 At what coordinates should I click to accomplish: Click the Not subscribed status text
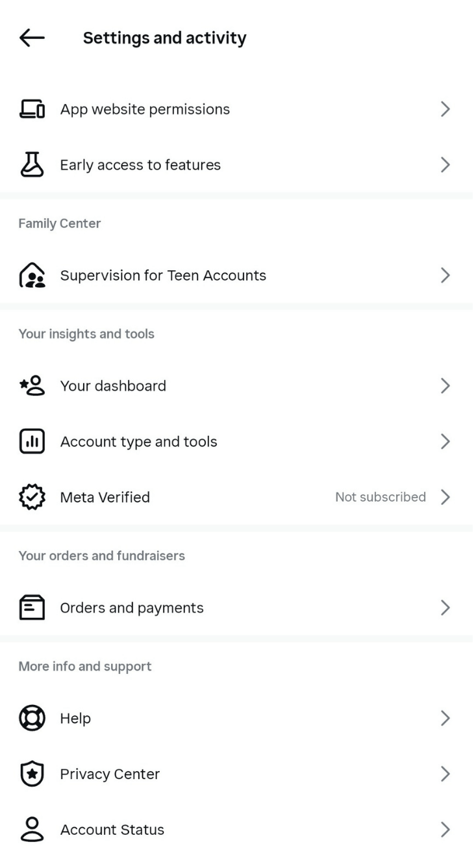tap(380, 497)
